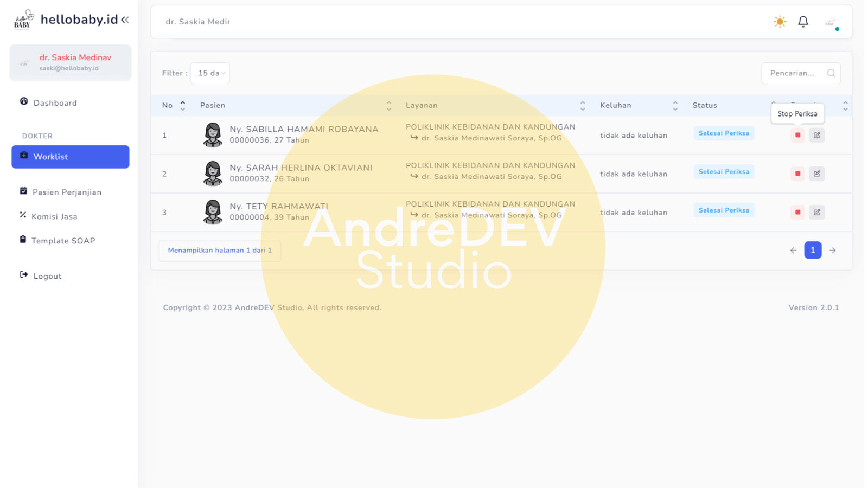Screen dimensions: 868x488
Task: Click edit icon for Sabilla Hamami Robayana
Action: [816, 135]
